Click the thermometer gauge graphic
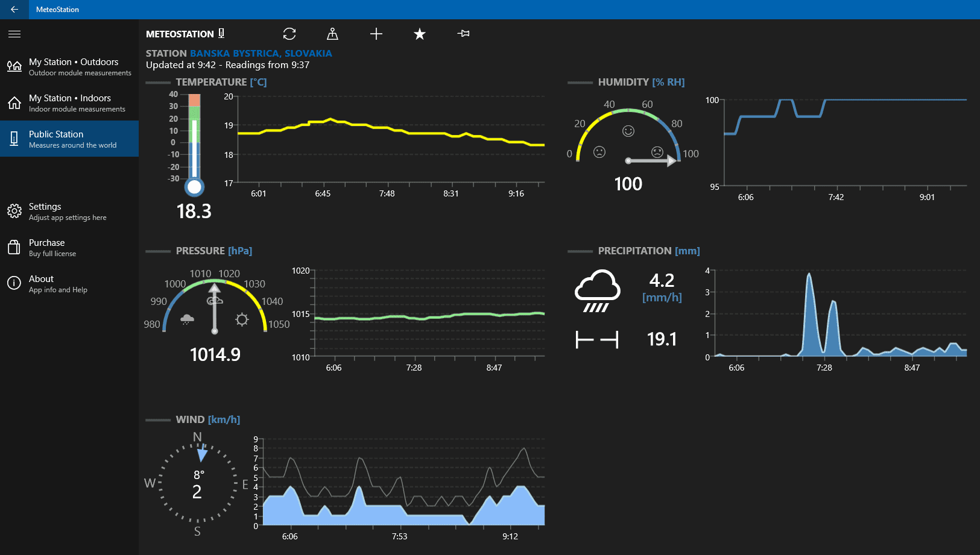Viewport: 980px width, 555px height. [x=194, y=144]
